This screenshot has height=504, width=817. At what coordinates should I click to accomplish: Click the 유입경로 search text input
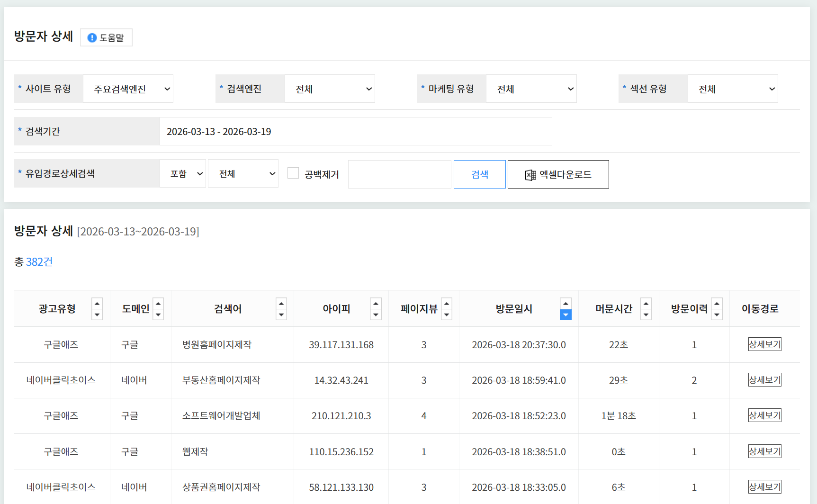(399, 174)
